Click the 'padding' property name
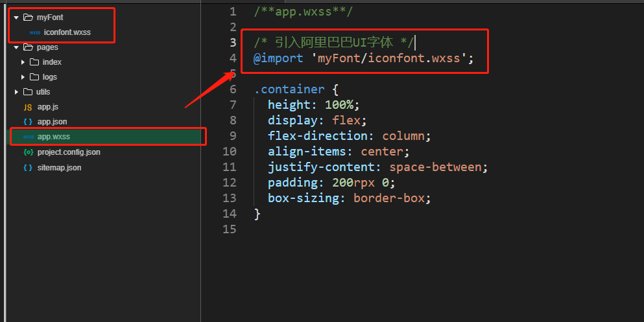The image size is (644, 322). pyautogui.click(x=292, y=183)
